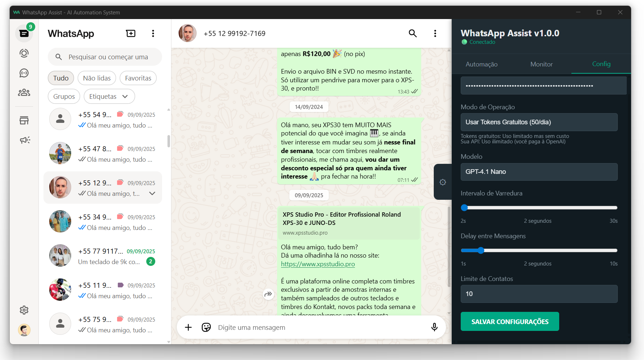This screenshot has width=644, height=360.
Task: Switch to the Automação tab
Action: pyautogui.click(x=482, y=64)
